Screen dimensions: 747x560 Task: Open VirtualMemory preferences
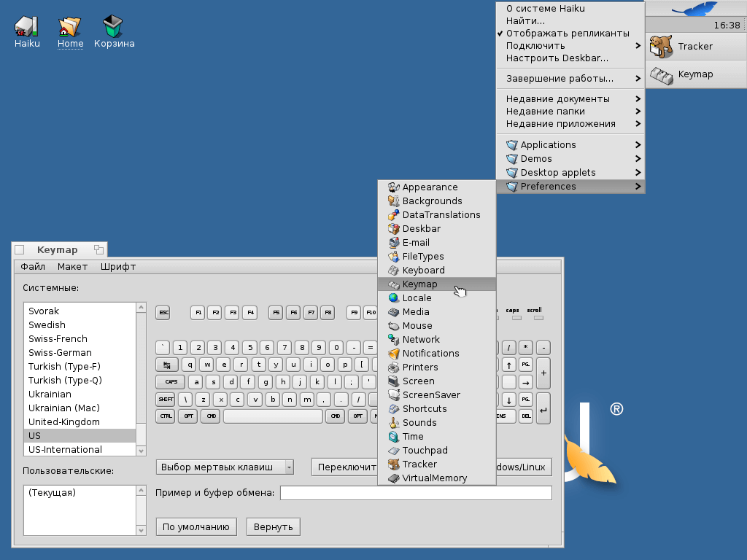click(x=437, y=477)
